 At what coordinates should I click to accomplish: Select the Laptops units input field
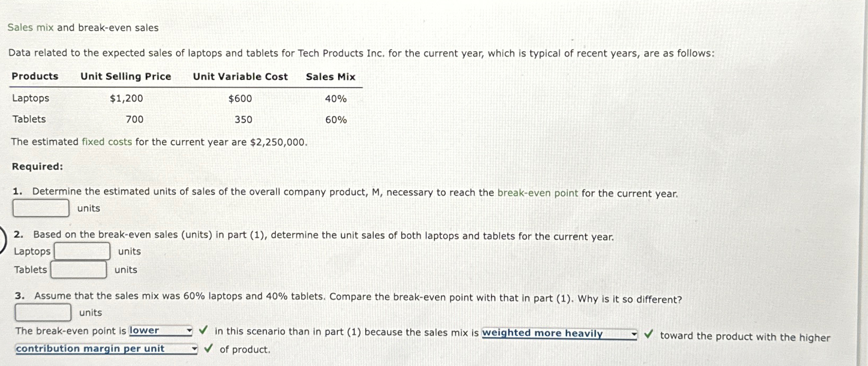tap(81, 251)
